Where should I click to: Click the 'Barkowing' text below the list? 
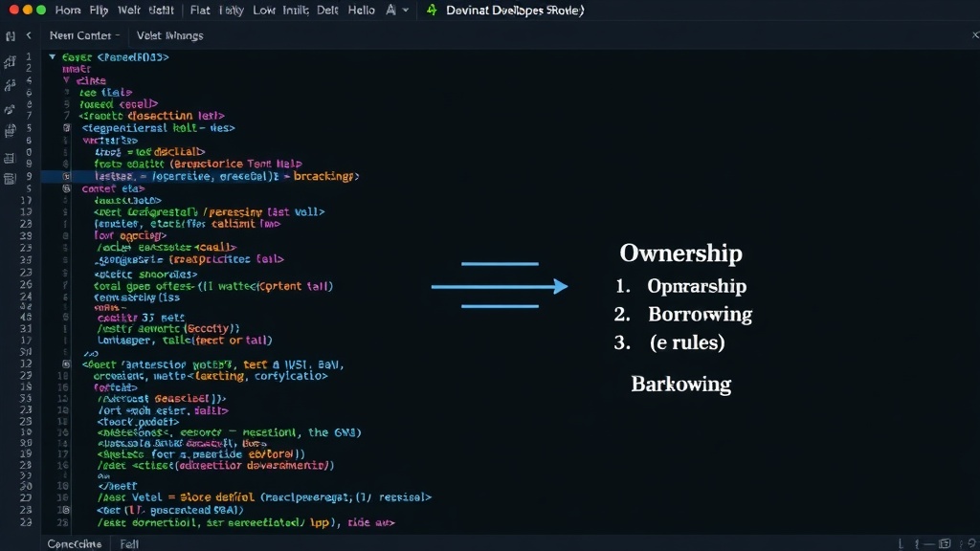pos(680,384)
